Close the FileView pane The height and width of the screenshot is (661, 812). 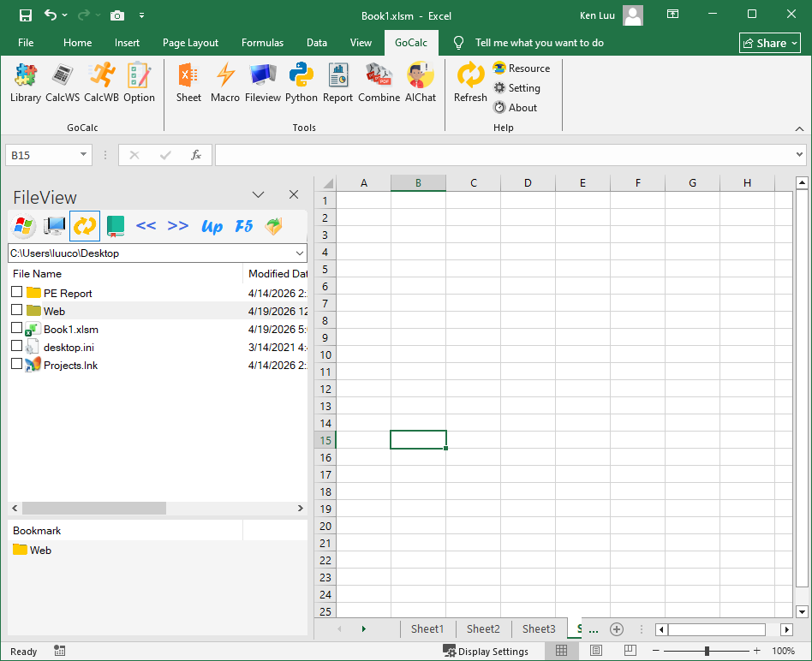click(294, 194)
